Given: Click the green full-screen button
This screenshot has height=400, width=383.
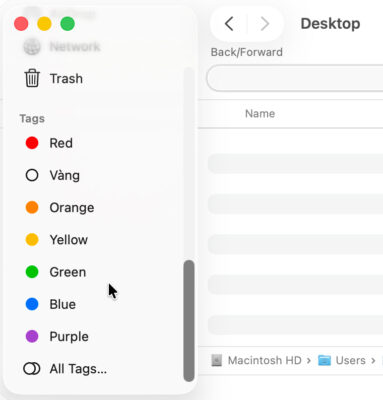Looking at the screenshot, I should [68, 24].
